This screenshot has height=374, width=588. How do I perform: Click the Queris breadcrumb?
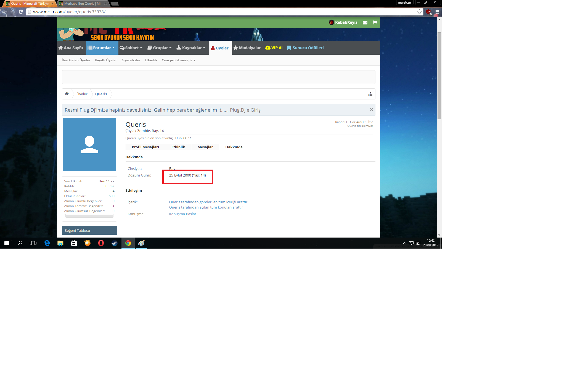click(101, 94)
